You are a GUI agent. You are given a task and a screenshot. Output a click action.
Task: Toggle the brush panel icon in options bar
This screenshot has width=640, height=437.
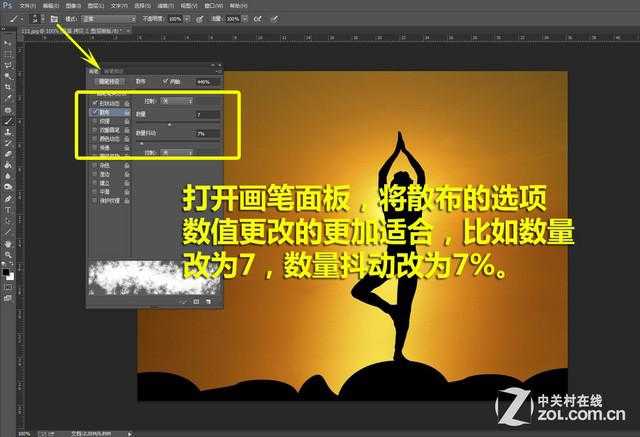pos(54,18)
